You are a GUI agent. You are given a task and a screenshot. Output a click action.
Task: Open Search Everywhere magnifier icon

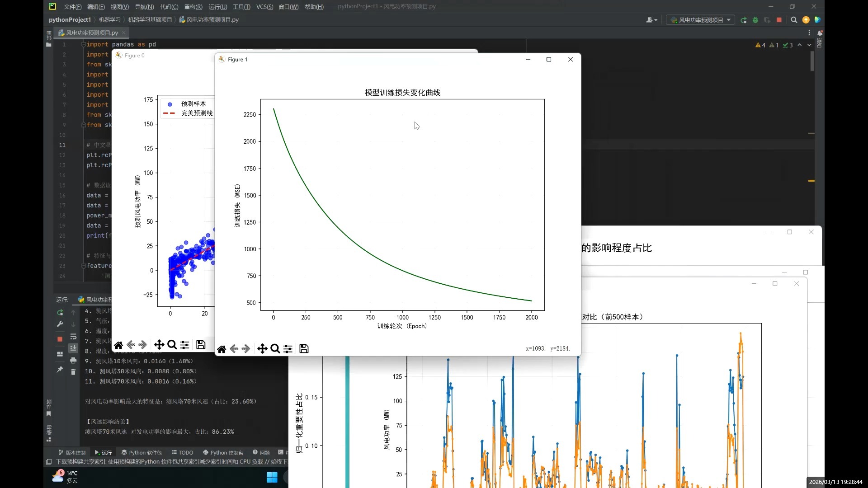pos(794,20)
